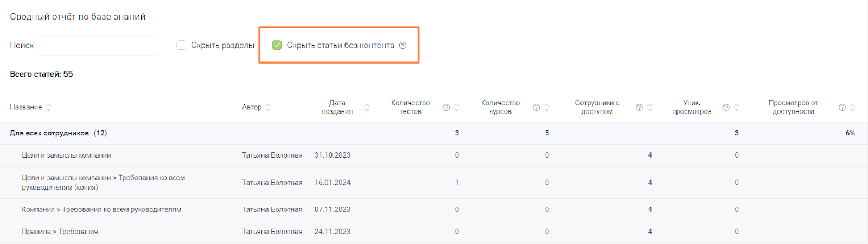Sort by 'Автор' column arrows
Image resolution: width=868 pixels, height=244 pixels.
coord(268,107)
